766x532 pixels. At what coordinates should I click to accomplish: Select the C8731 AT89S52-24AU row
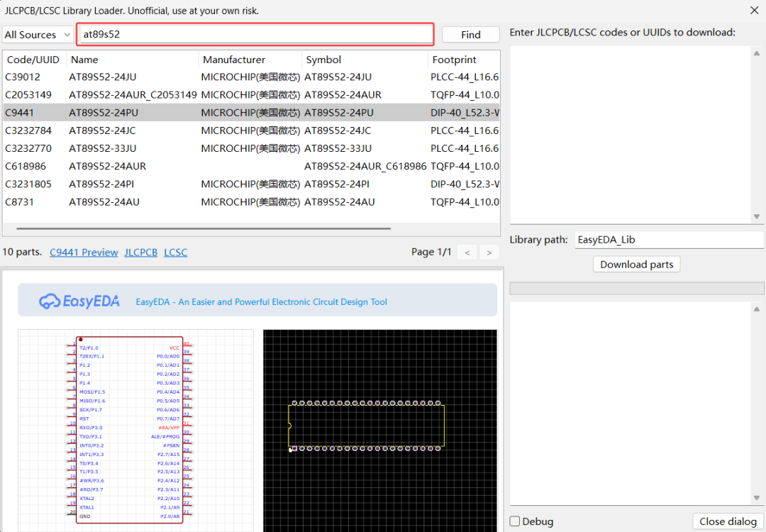pos(252,201)
